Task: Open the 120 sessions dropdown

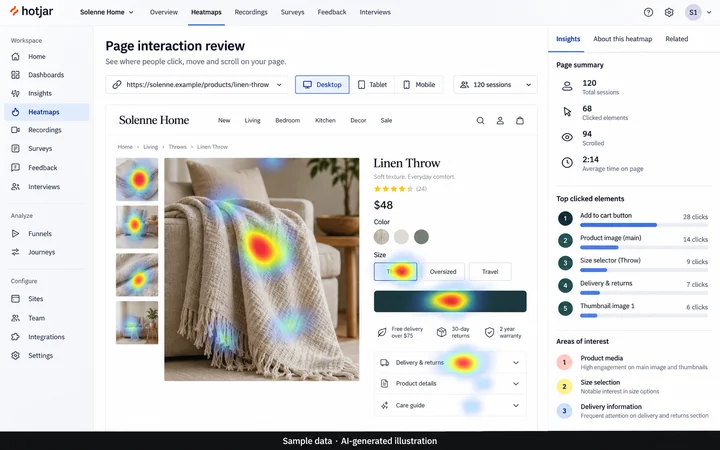Action: tap(495, 84)
